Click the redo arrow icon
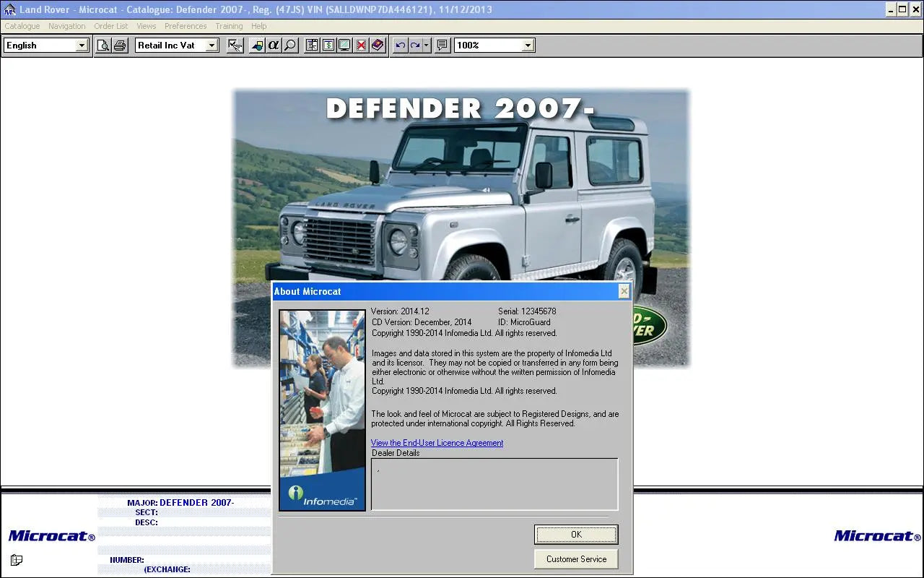Viewport: 924px width, 578px height. [413, 45]
